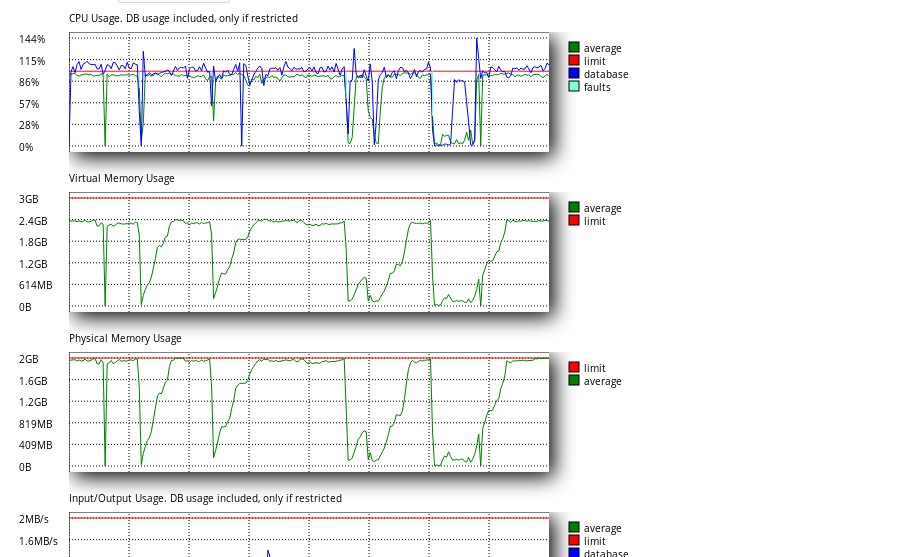Click the 1.6MB/s axis label

[38, 541]
